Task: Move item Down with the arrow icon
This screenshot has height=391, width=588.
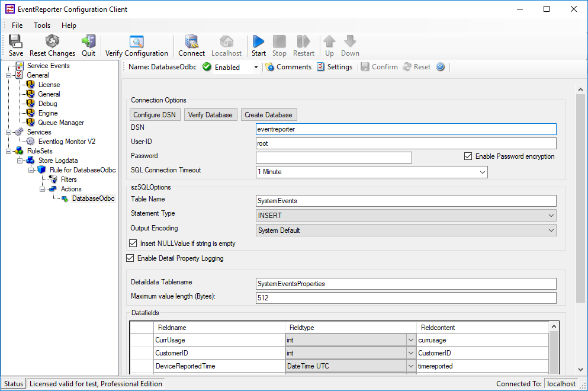Action: click(350, 41)
